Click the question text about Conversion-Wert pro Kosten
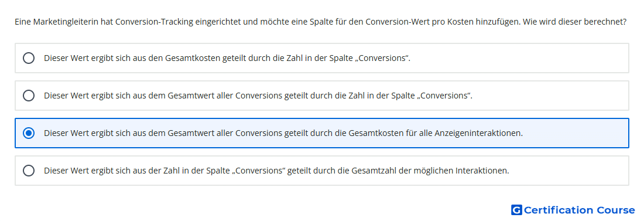 point(320,22)
